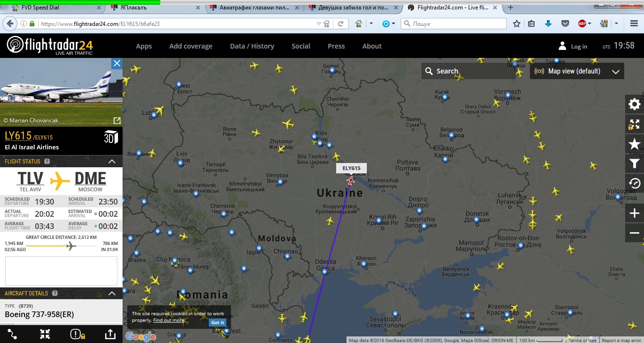Close the flight details panel
This screenshot has height=343, width=644.
(117, 64)
